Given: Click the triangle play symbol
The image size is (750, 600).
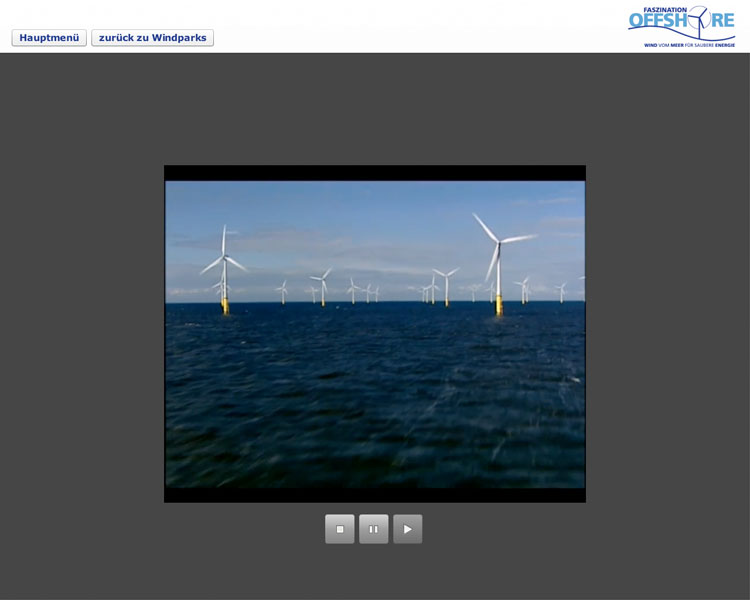Looking at the screenshot, I should pos(408,529).
